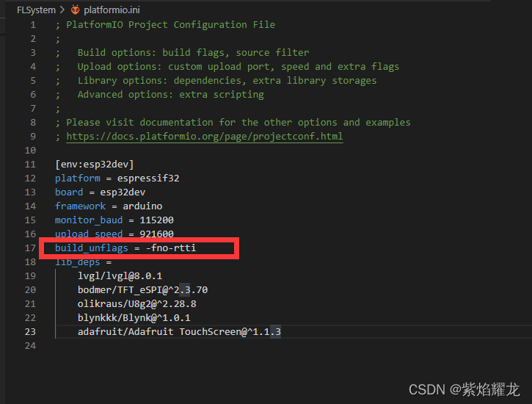Select the FLSystem breadcrumb folder
532x404 pixels.
tap(36, 10)
